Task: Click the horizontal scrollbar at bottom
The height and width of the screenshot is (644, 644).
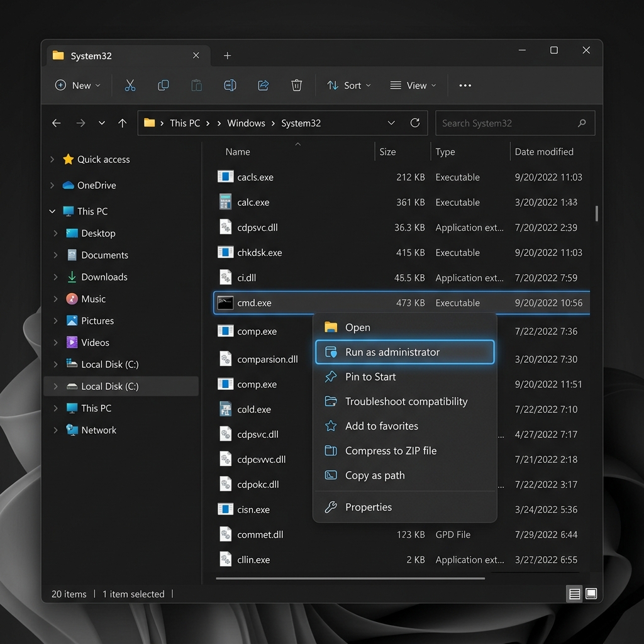Action: [x=350, y=579]
